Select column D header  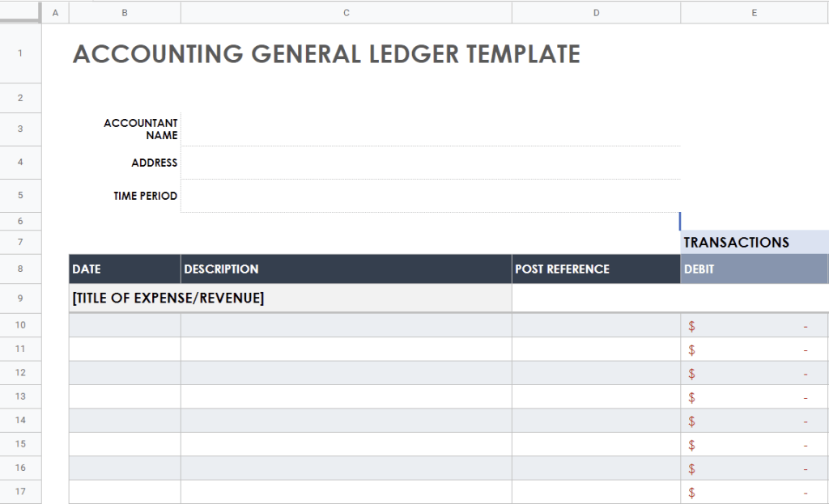coord(597,13)
